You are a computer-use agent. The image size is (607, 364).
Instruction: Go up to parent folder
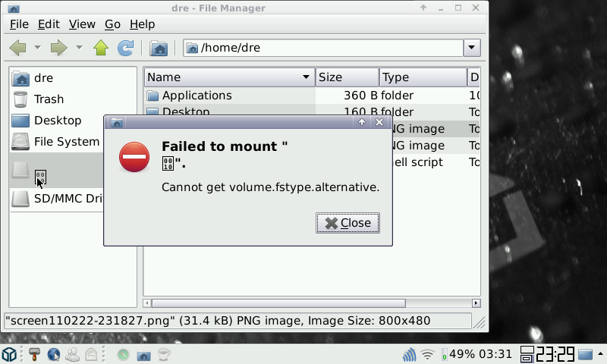point(101,48)
